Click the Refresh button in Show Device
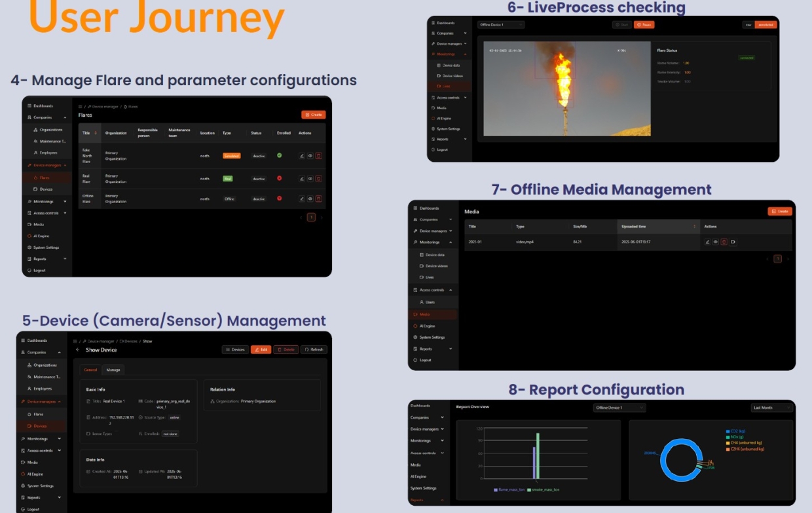This screenshot has width=812, height=513. [x=314, y=350]
